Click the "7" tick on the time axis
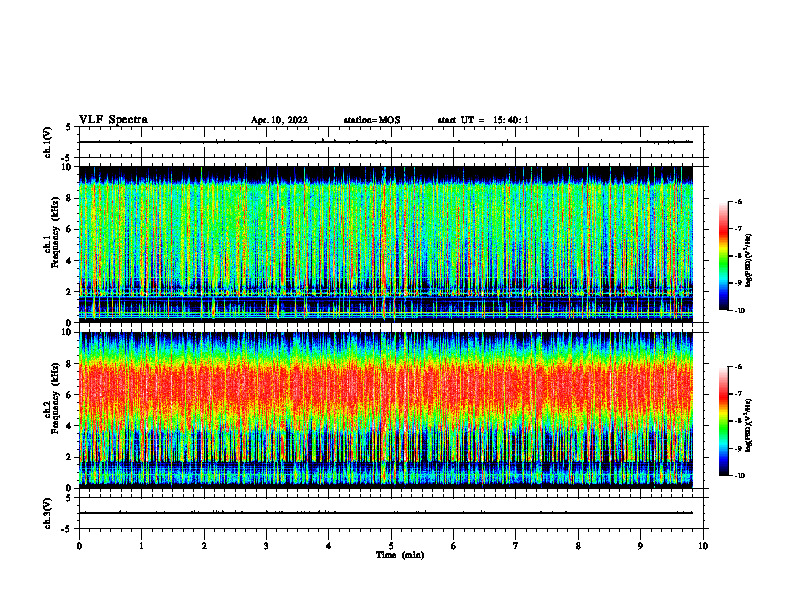The height and width of the screenshot is (612, 792). coord(516,546)
